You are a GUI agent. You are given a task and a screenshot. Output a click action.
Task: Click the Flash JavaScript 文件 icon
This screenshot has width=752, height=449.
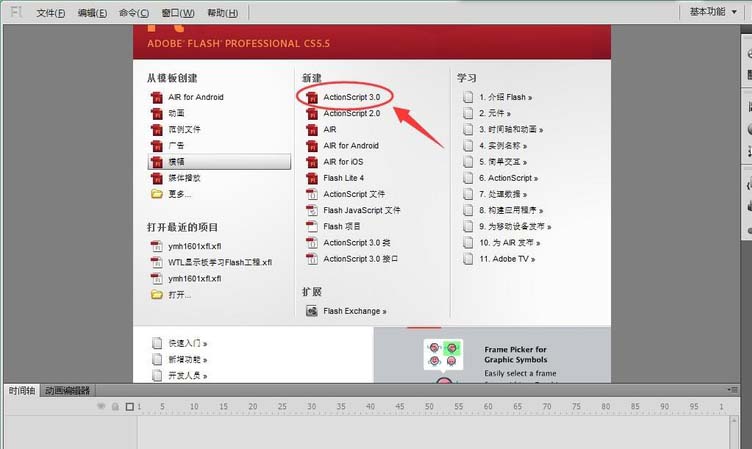click(x=312, y=211)
